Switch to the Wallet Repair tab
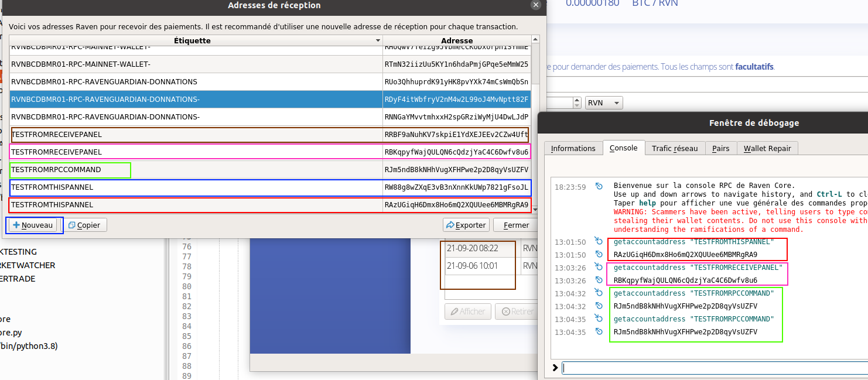 [x=767, y=148]
